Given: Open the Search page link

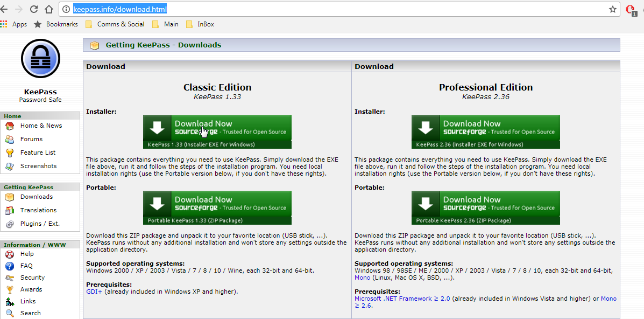Looking at the screenshot, I should coord(30,313).
